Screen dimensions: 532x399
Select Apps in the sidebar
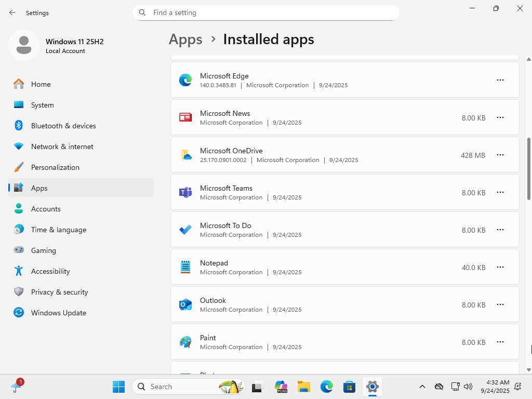pos(81,188)
